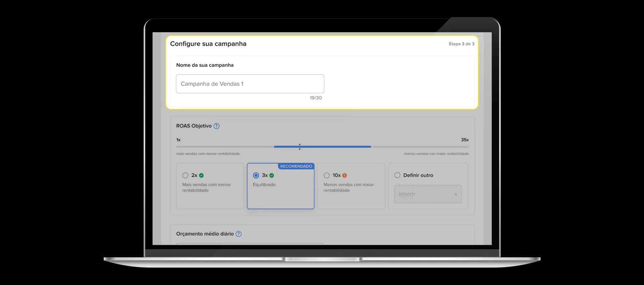
Task: Select the 3x Equilibrado radio button
Action: [x=256, y=175]
